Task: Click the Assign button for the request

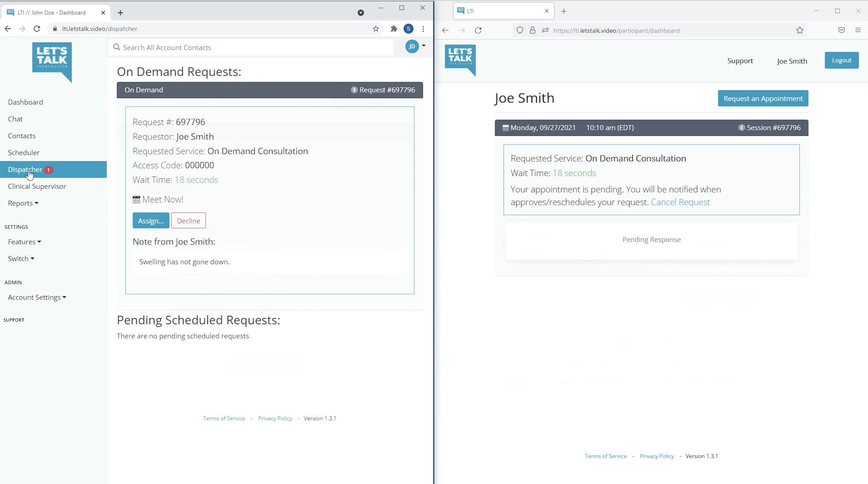Action: pyautogui.click(x=150, y=220)
